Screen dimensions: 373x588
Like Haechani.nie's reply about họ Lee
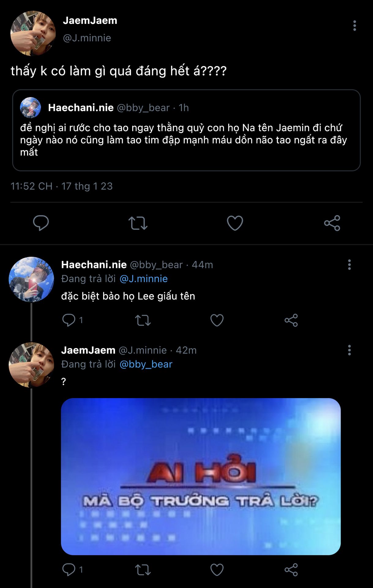click(x=217, y=320)
